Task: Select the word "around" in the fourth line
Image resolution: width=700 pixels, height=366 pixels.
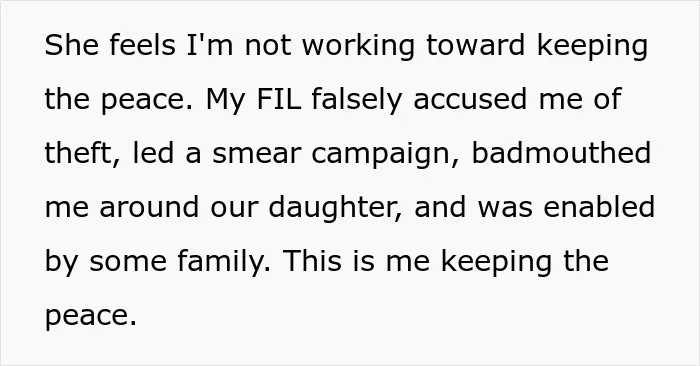Action: [x=149, y=207]
